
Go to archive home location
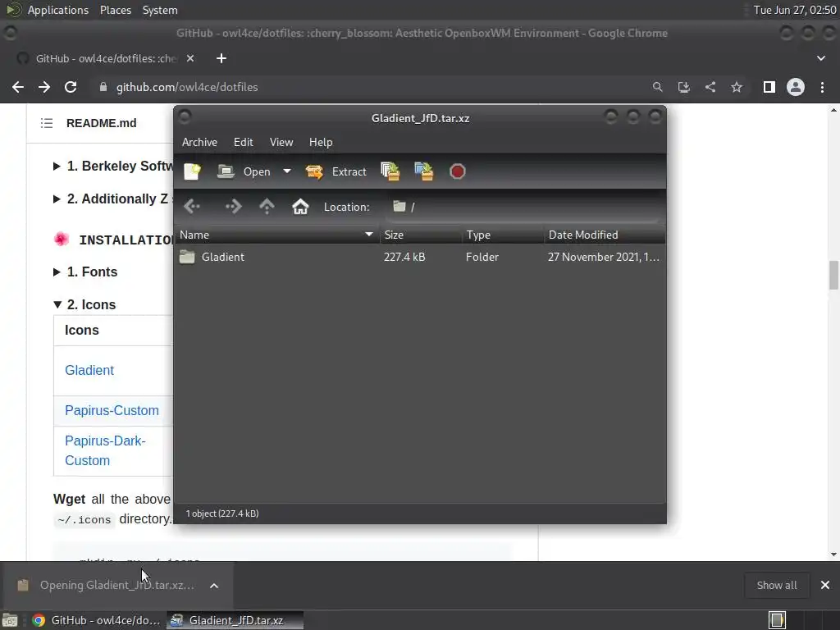[300, 207]
